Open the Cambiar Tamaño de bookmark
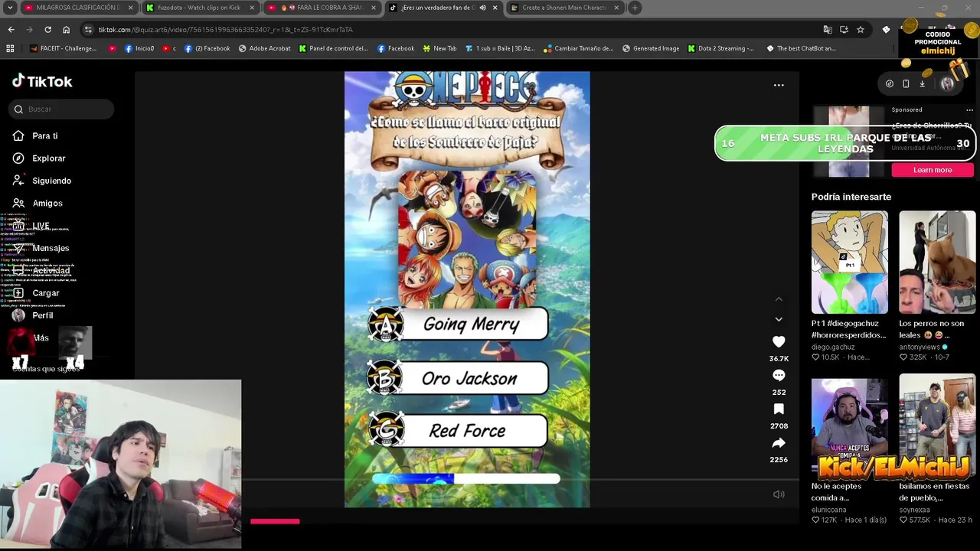The height and width of the screenshot is (551, 980). coord(579,48)
